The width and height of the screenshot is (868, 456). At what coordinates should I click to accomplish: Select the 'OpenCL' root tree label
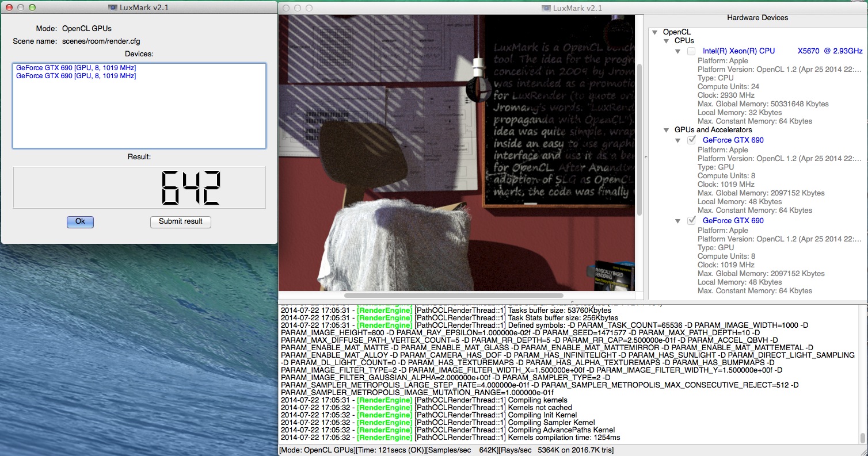pos(677,32)
